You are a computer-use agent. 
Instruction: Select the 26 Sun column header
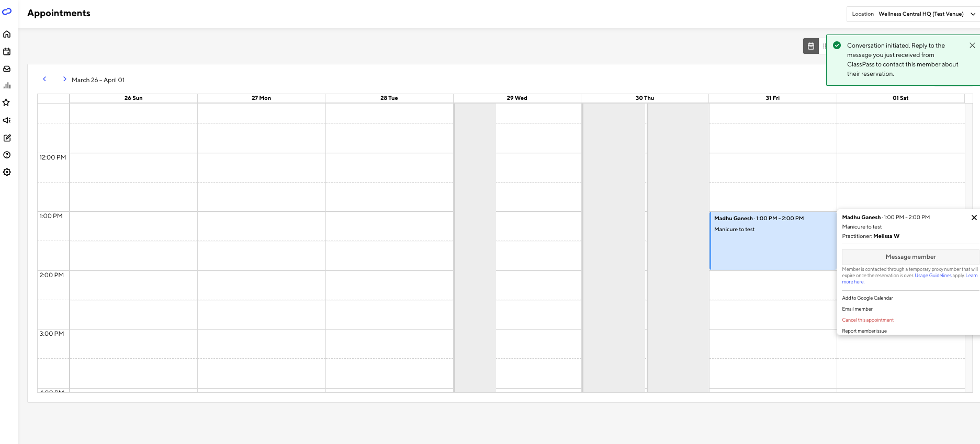click(x=132, y=98)
